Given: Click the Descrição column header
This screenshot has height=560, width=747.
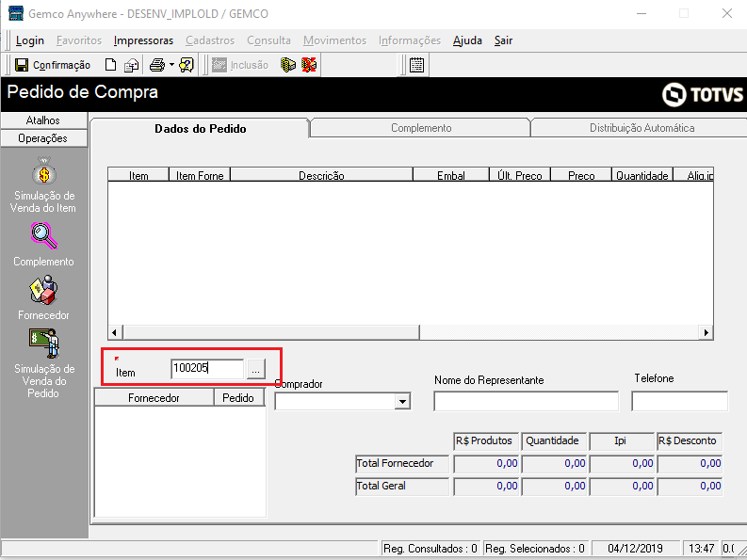Looking at the screenshot, I should click(321, 175).
